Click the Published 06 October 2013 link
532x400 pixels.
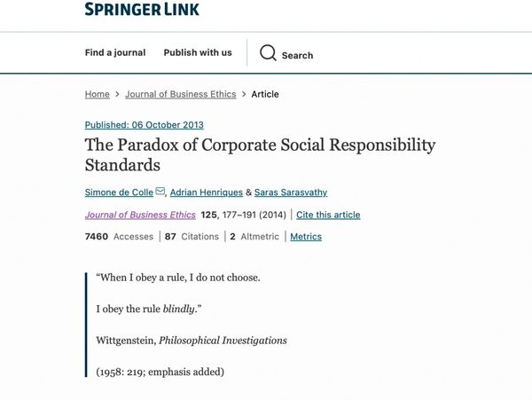coord(144,125)
